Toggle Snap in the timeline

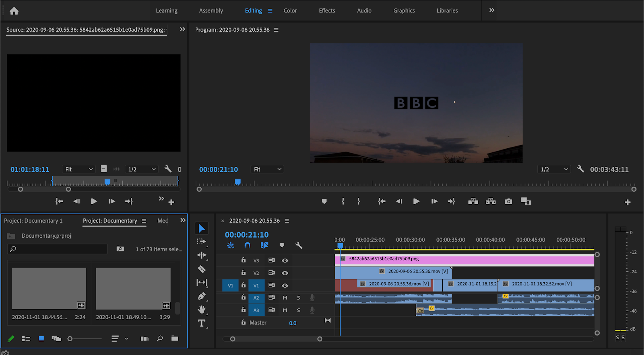tap(247, 245)
